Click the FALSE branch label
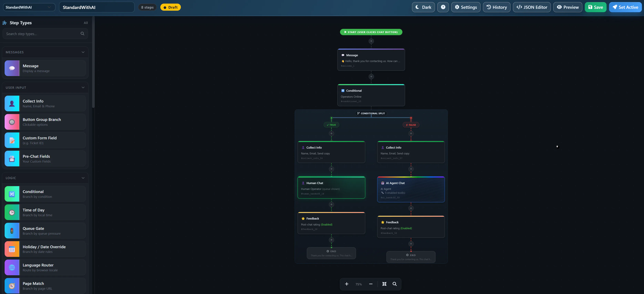This screenshot has height=294, width=644. click(x=411, y=125)
